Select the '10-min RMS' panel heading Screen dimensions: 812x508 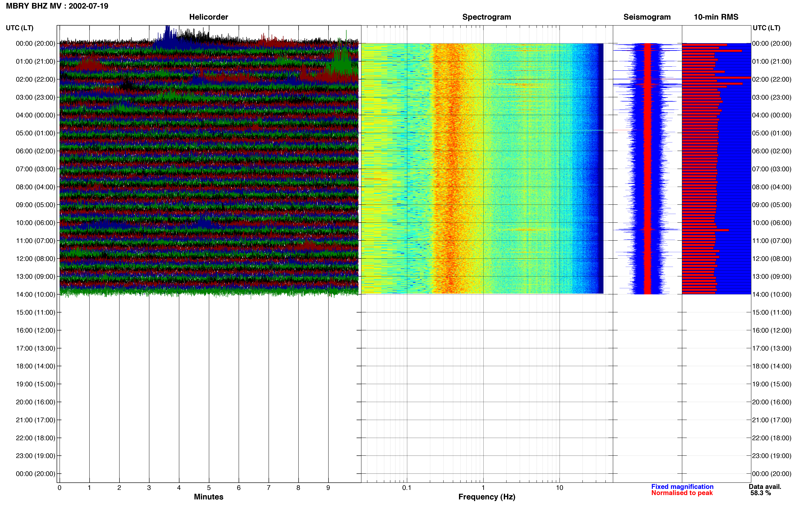[716, 17]
